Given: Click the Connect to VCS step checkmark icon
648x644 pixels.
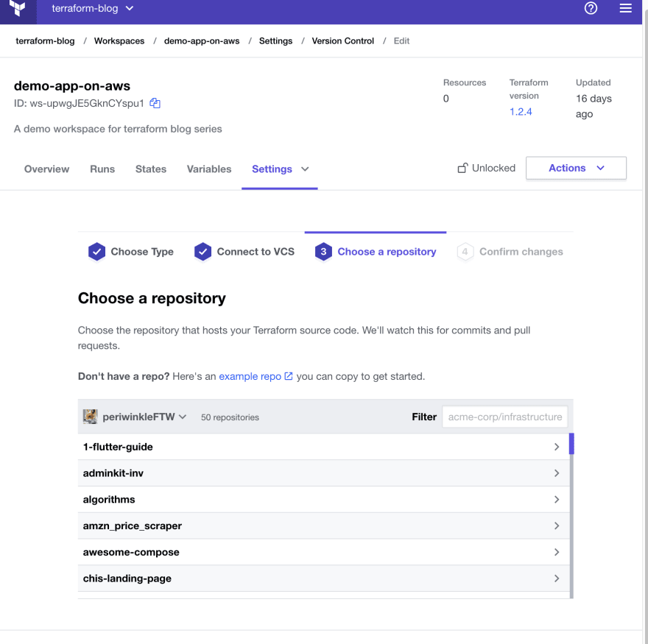Looking at the screenshot, I should pos(203,252).
